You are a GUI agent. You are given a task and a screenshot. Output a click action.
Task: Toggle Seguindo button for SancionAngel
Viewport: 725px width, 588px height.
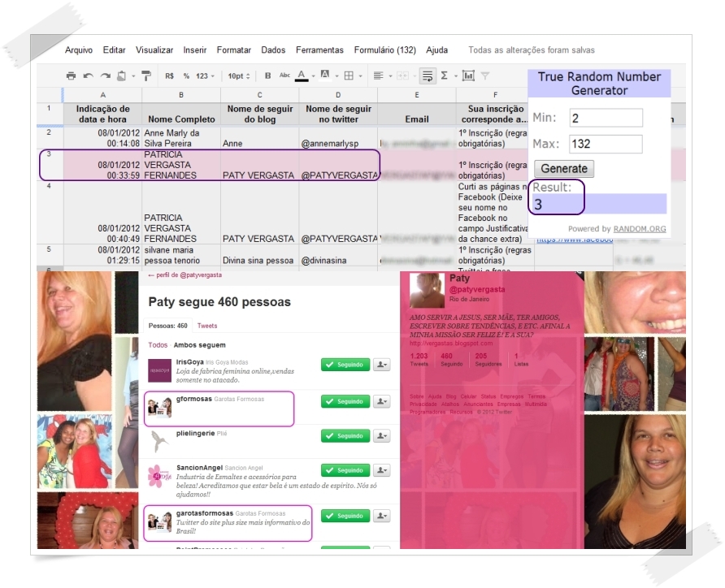coord(345,470)
